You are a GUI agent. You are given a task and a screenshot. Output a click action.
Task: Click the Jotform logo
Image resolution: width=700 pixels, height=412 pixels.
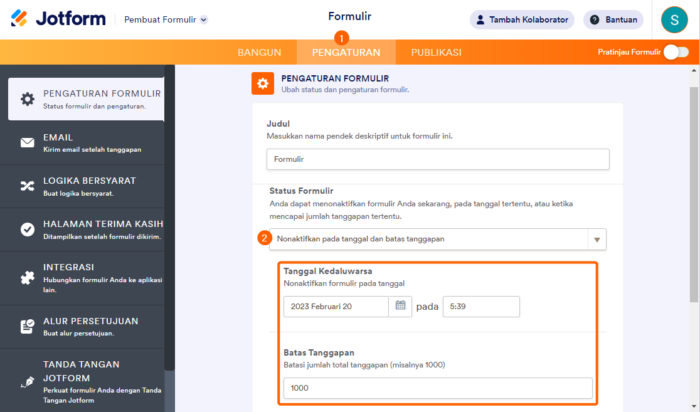coord(58,19)
